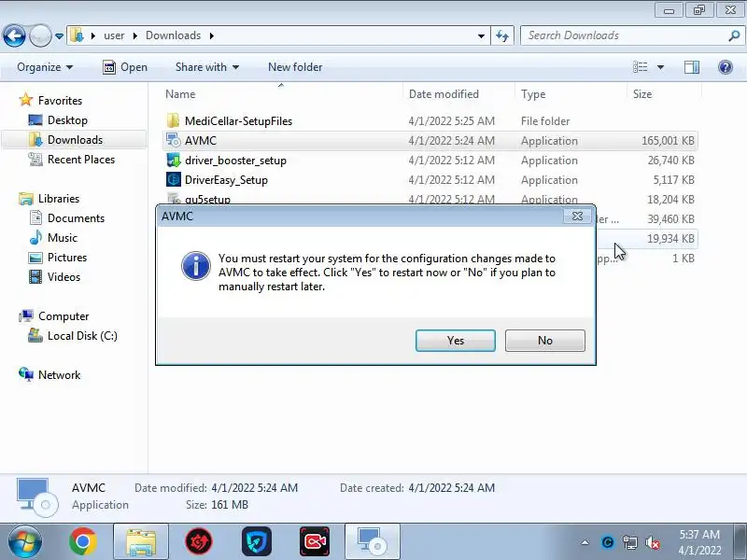Image resolution: width=747 pixels, height=560 pixels.
Task: Click the magnifier icon in the search box
Action: (735, 35)
